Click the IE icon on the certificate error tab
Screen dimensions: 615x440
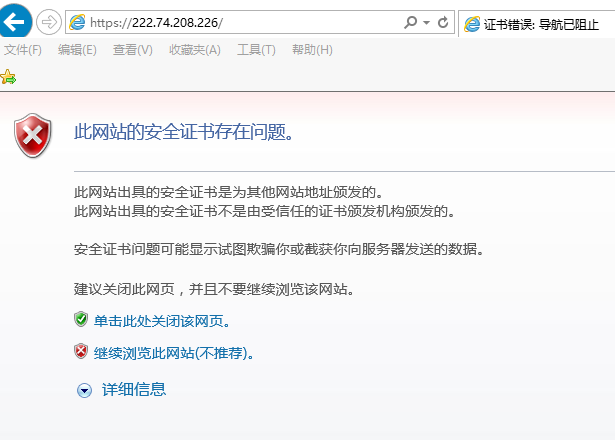click(x=472, y=24)
